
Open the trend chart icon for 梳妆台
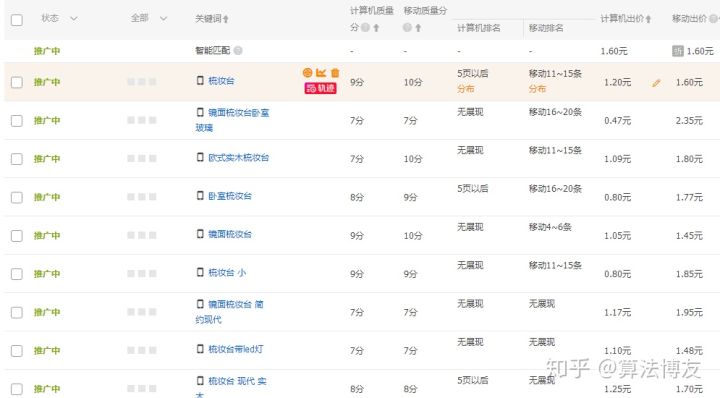point(321,73)
